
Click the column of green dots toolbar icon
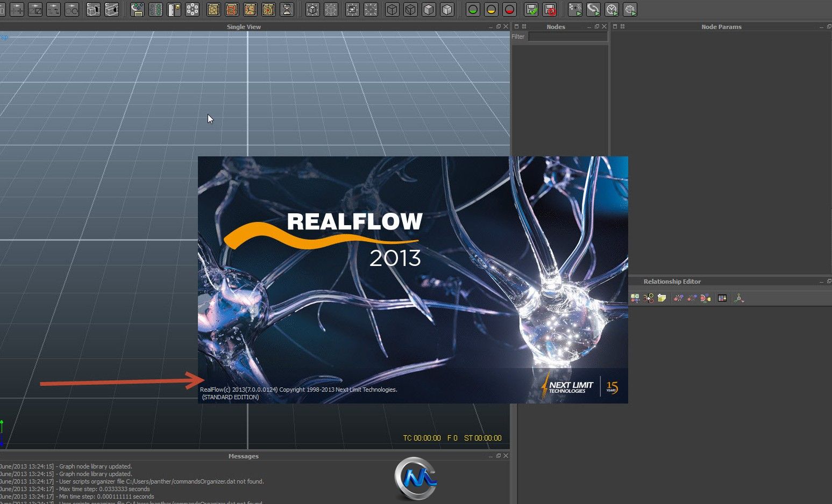coord(155,9)
